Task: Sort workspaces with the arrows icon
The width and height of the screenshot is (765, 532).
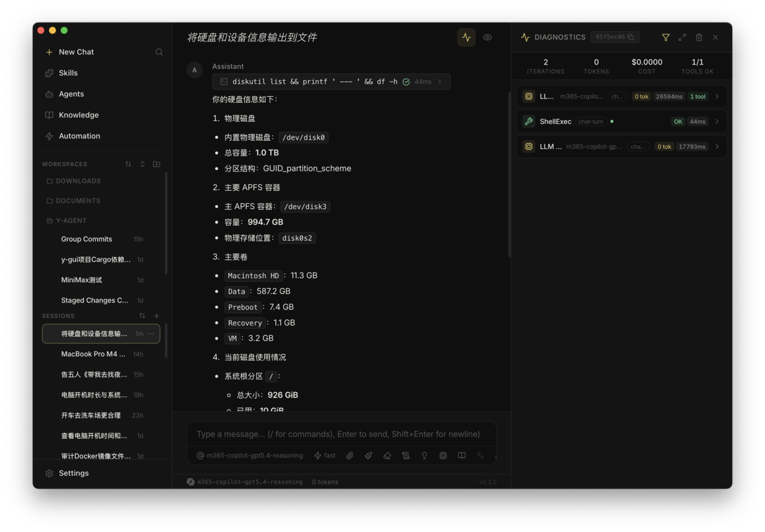Action: pos(128,164)
